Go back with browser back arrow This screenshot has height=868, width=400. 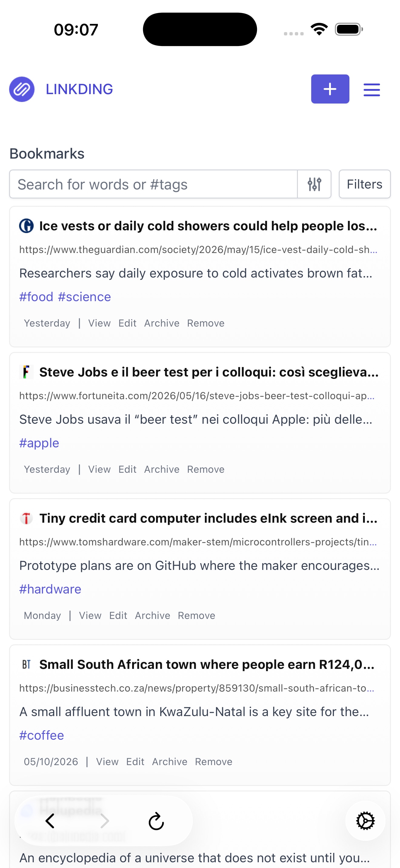tap(50, 821)
